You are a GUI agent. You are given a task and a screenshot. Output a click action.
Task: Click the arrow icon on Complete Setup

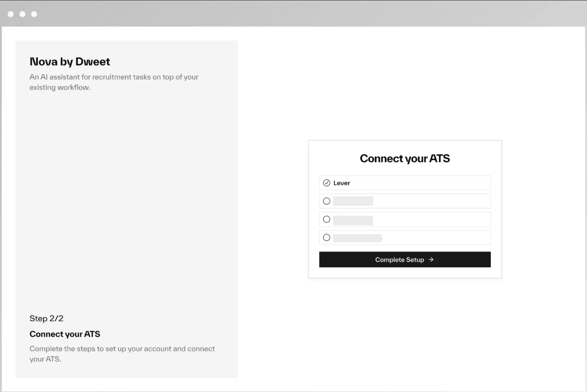pos(431,260)
